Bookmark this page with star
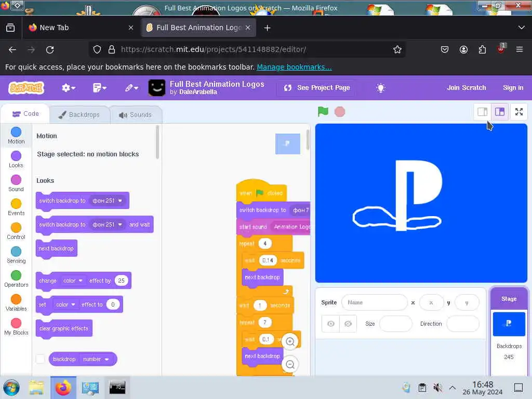 pos(397,49)
